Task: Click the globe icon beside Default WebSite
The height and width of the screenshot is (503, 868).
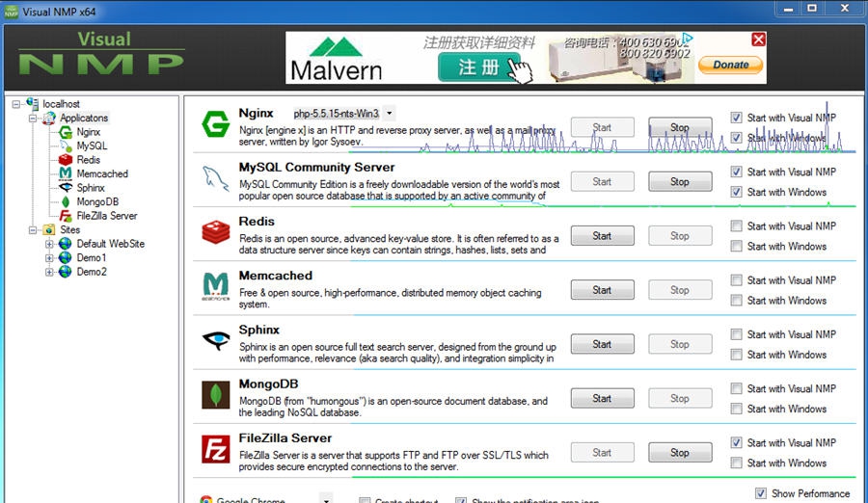Action: (66, 244)
